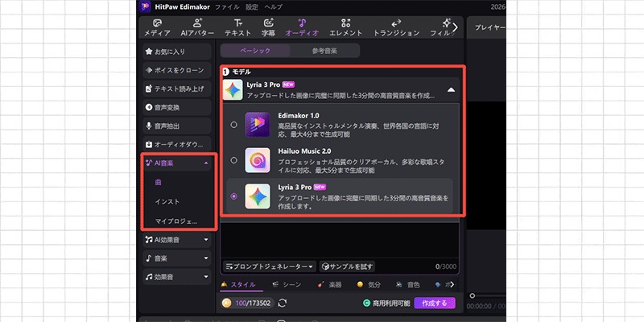
Task: Switch to the 参考音楽 tab
Action: click(x=324, y=51)
